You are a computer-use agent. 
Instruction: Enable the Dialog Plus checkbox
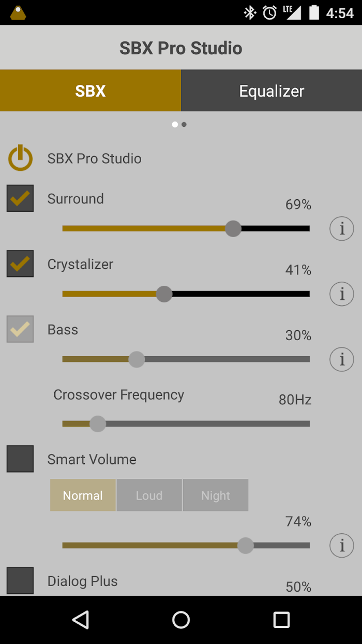point(20,581)
